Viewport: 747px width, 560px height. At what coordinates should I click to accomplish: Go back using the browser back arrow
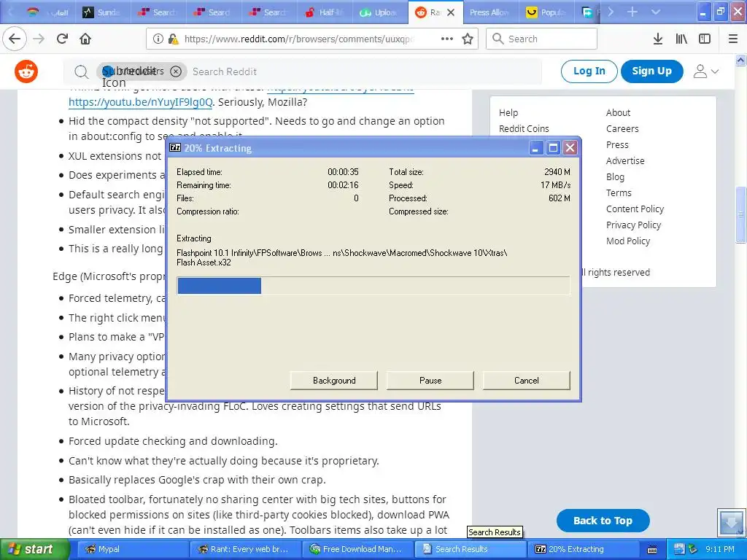[x=15, y=39]
